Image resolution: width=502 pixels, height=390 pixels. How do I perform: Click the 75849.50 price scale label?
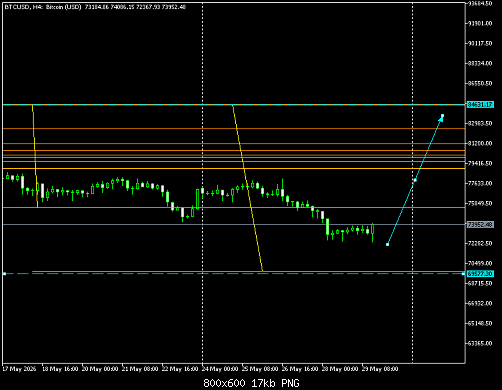click(480, 203)
